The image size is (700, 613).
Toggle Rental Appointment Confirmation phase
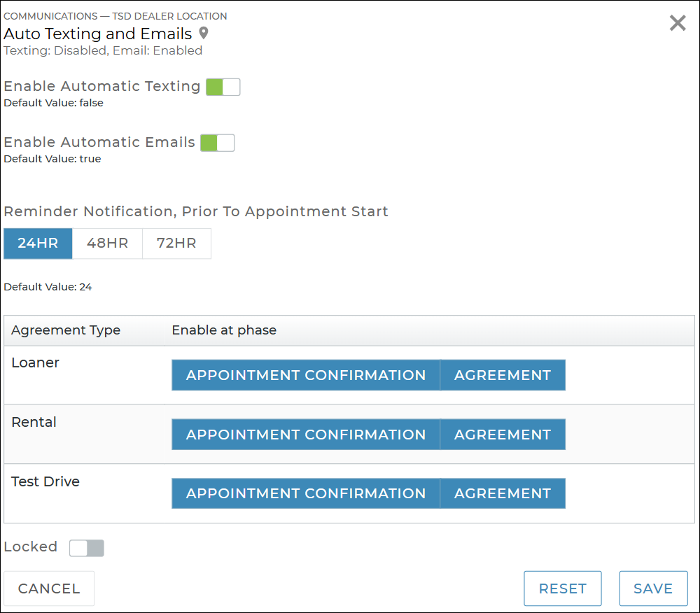(305, 435)
